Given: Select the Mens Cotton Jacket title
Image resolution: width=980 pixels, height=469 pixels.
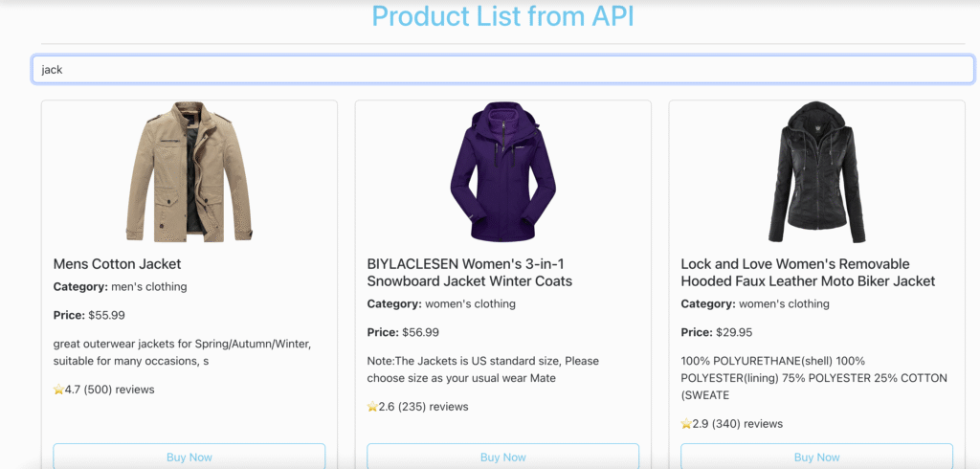Looking at the screenshot, I should tap(117, 264).
